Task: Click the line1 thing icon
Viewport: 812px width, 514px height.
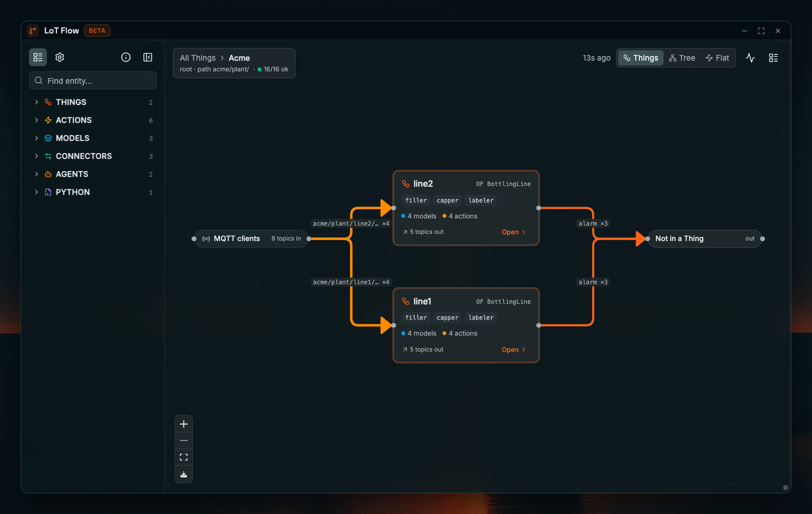Action: click(405, 301)
